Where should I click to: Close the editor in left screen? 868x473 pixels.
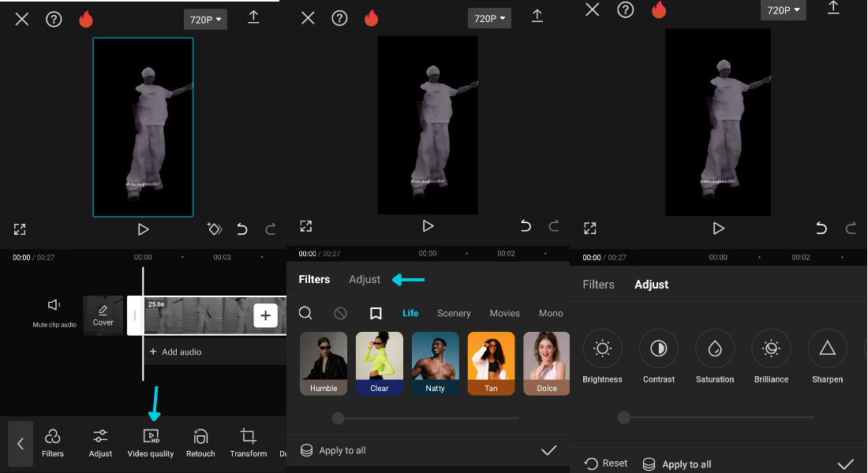22,20
